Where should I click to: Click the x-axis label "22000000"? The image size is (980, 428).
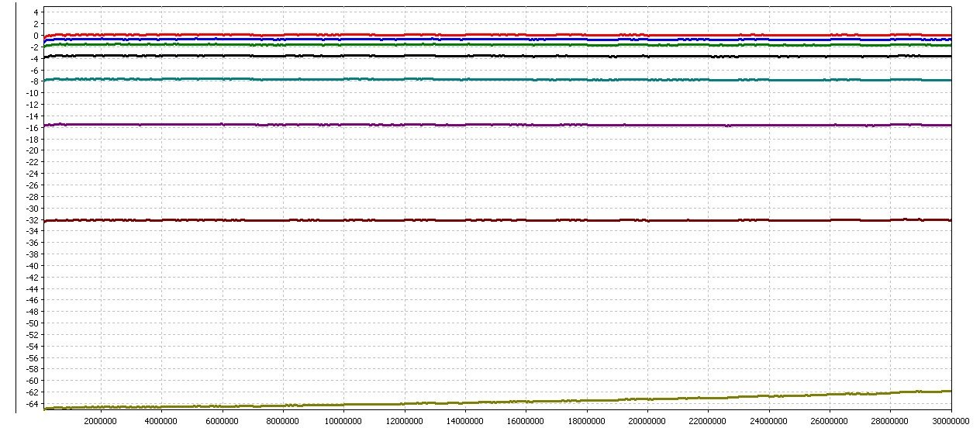click(708, 420)
